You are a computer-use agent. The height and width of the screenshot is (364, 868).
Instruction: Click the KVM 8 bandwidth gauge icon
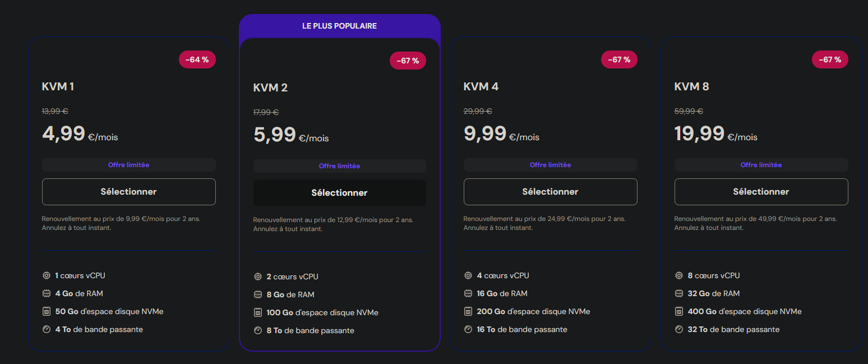click(x=679, y=329)
